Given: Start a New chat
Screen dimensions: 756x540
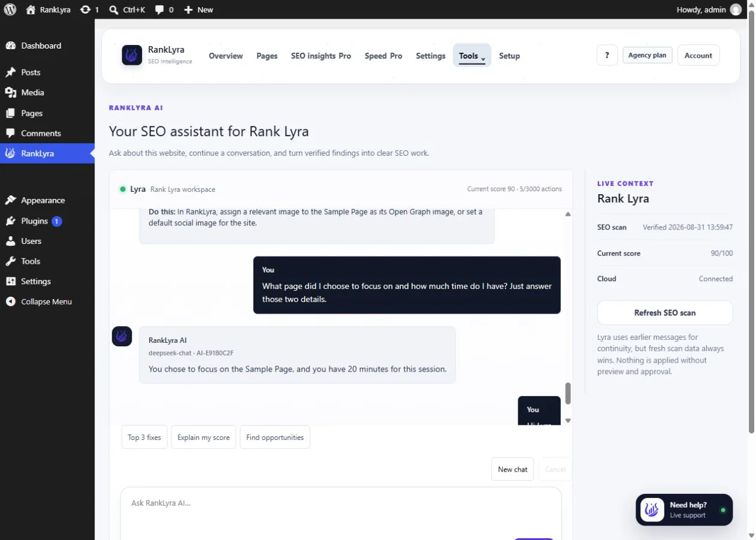Looking at the screenshot, I should [513, 469].
